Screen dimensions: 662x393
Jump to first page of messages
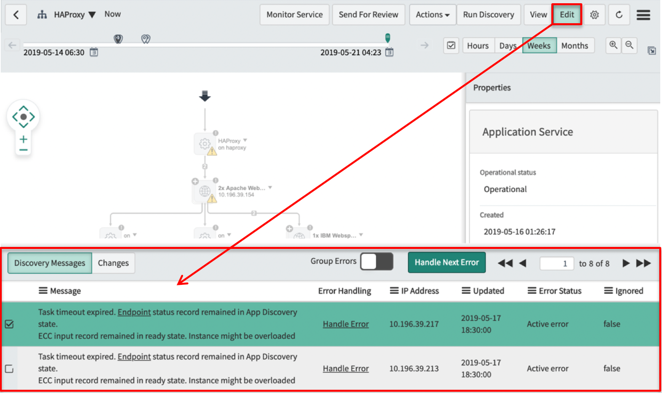(x=505, y=263)
